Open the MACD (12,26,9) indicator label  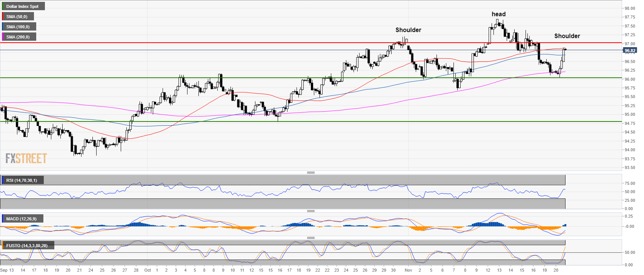[x=22, y=219]
